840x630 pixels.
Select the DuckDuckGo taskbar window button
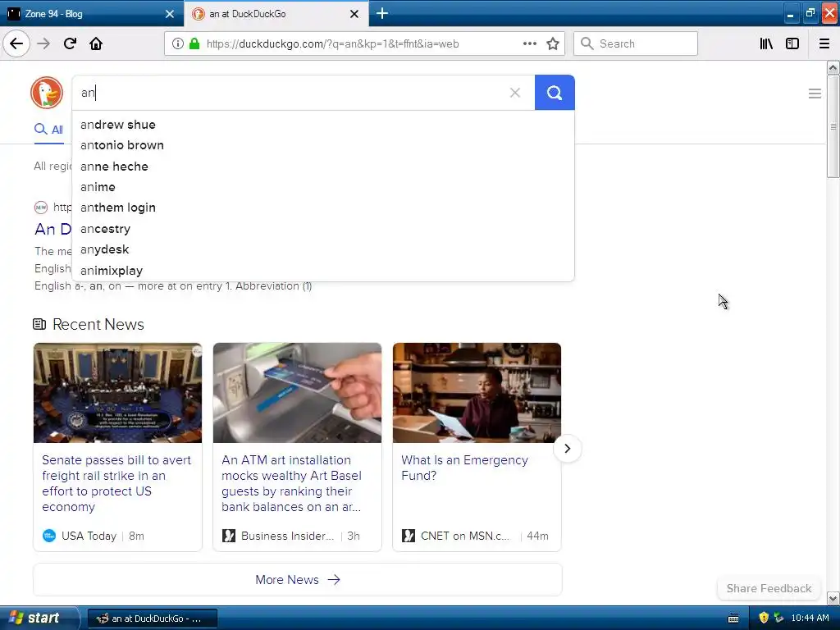pyautogui.click(x=152, y=619)
